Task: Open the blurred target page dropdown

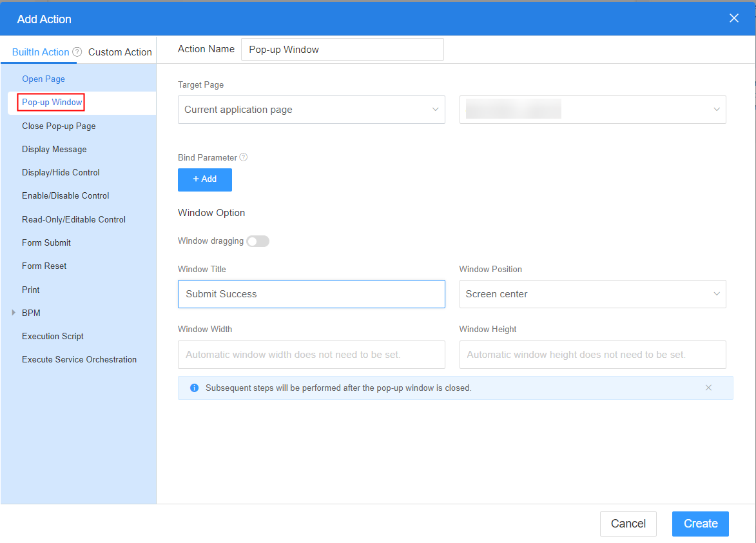Action: [592, 110]
